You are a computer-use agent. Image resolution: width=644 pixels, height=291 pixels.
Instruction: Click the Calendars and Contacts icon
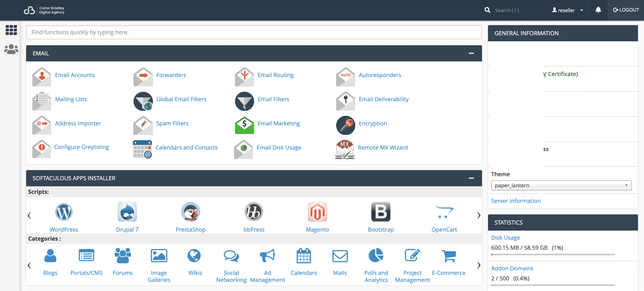click(142, 149)
